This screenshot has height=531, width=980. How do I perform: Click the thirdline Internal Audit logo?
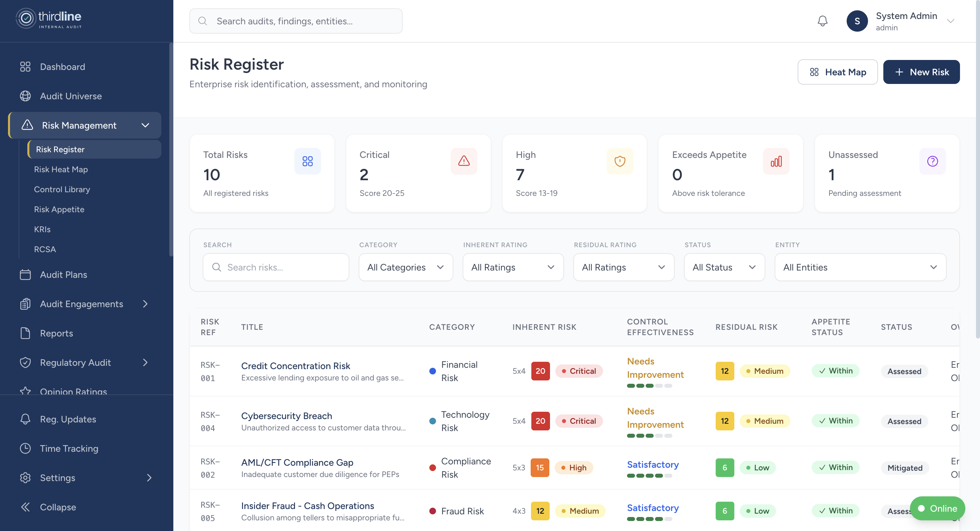[49, 18]
